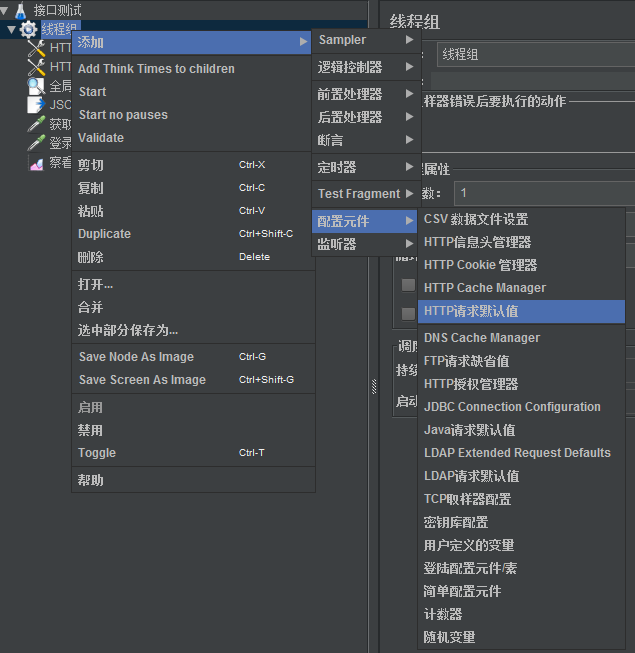Choose 密钥库配置
This screenshot has width=635, height=653.
[x=521, y=522]
